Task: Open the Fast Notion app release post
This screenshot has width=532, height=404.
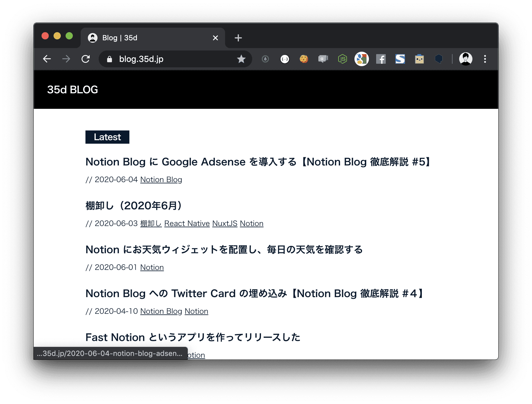Action: click(193, 337)
